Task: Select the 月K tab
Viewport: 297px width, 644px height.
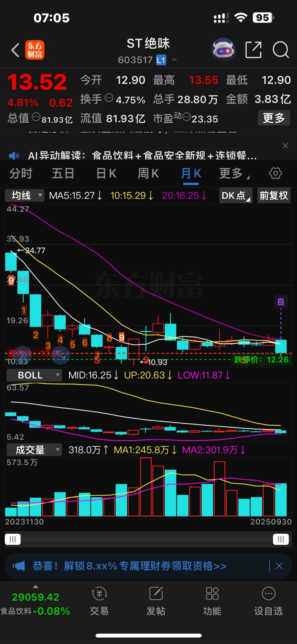Action: click(191, 173)
